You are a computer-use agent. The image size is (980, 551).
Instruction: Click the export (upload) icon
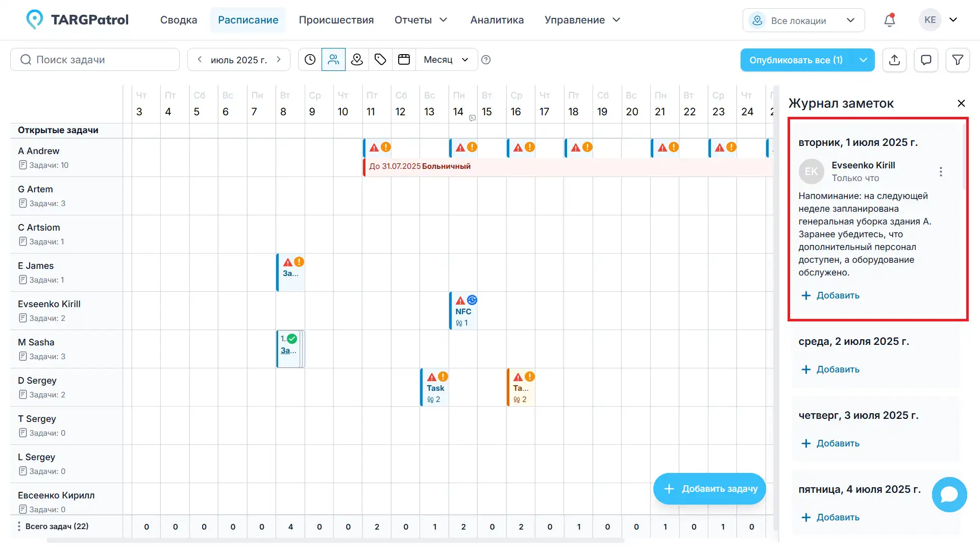(x=894, y=60)
